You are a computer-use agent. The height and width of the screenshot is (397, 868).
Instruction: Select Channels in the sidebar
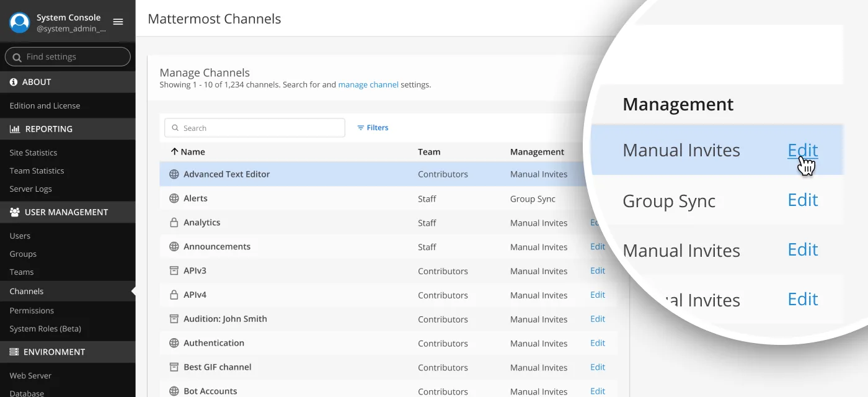tap(27, 291)
